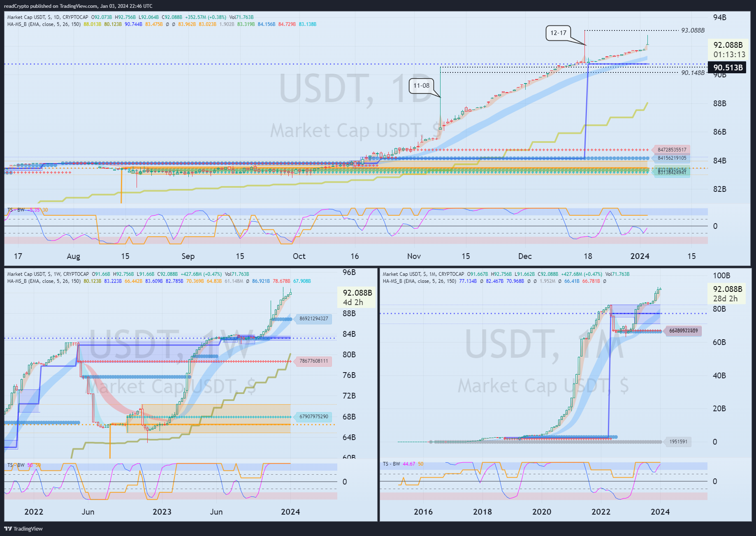Click the 64B tick on weekly price axis
This screenshot has height=536, width=756.
tap(349, 437)
